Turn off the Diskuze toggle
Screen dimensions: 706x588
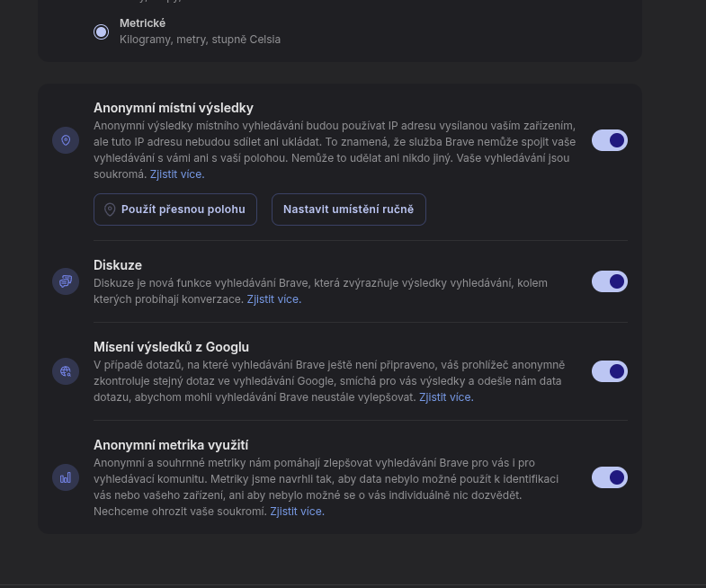(609, 281)
